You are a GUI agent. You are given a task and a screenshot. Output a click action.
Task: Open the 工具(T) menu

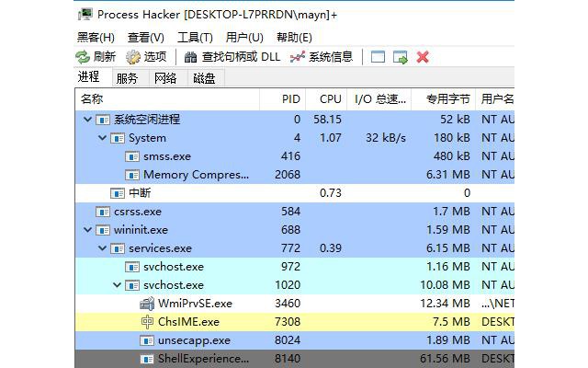tap(195, 37)
